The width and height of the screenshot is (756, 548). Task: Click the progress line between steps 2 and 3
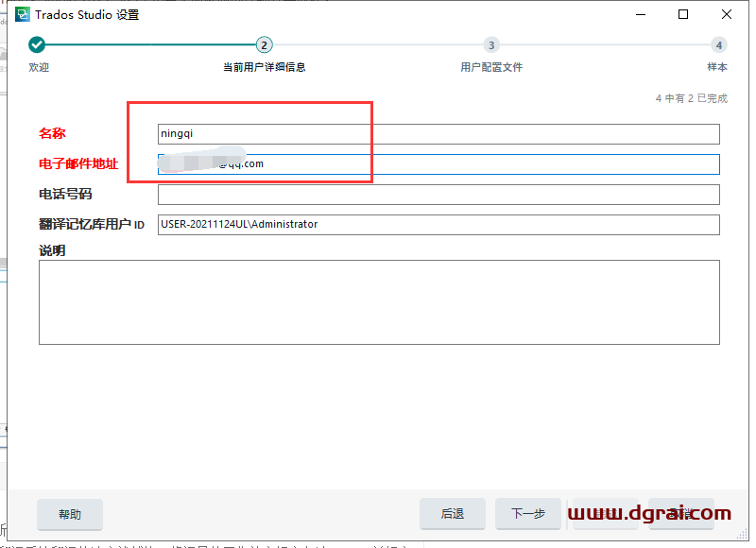[x=378, y=44]
